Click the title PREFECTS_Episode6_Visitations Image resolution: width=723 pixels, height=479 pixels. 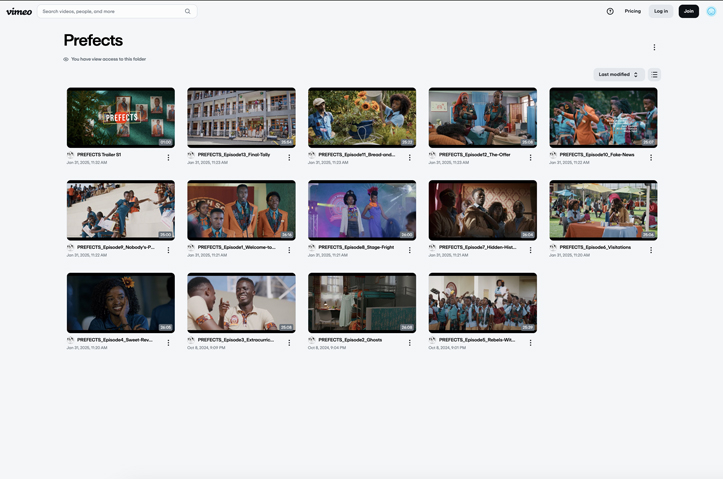click(595, 248)
